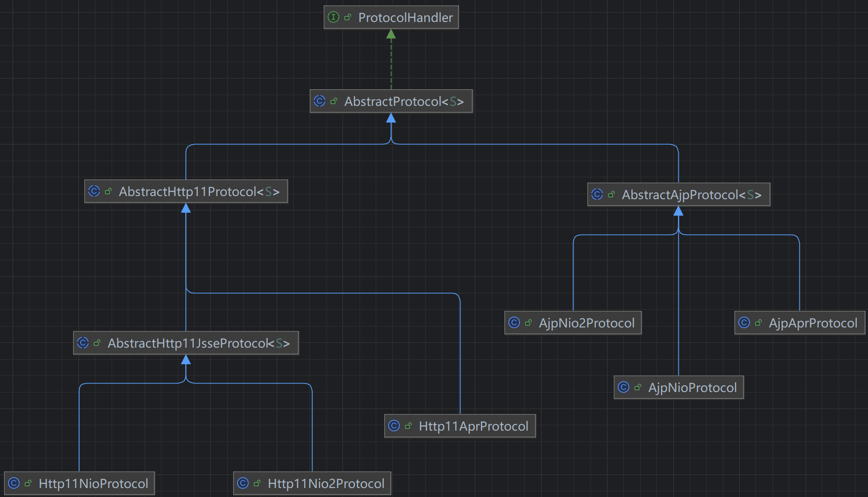This screenshot has height=497, width=868.
Task: Select the AbstractProtocol<S> class name
Action: (x=404, y=101)
